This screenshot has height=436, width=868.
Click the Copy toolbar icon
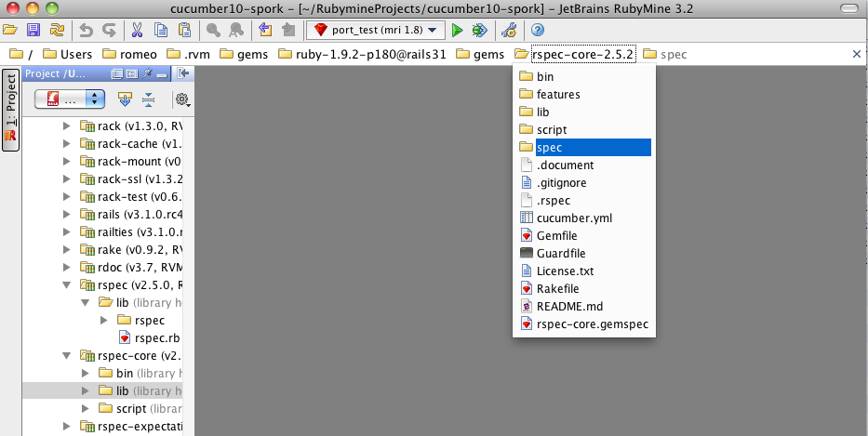click(x=161, y=30)
